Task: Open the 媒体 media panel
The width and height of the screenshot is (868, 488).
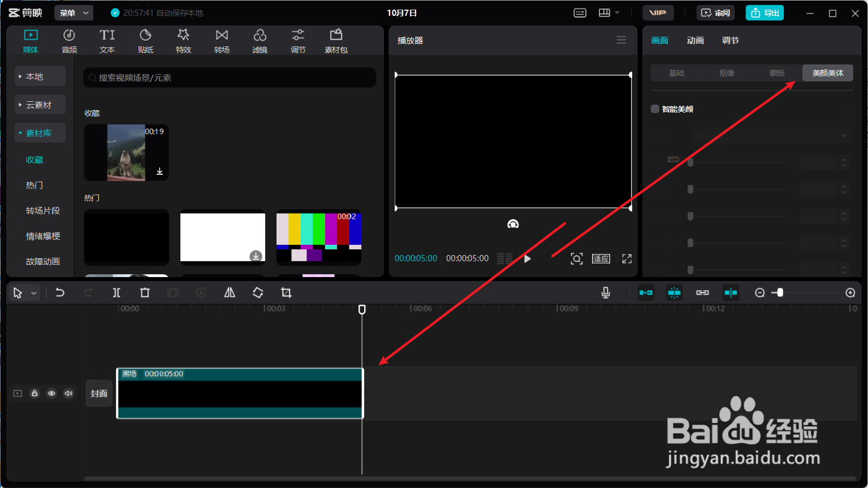Action: click(x=31, y=41)
